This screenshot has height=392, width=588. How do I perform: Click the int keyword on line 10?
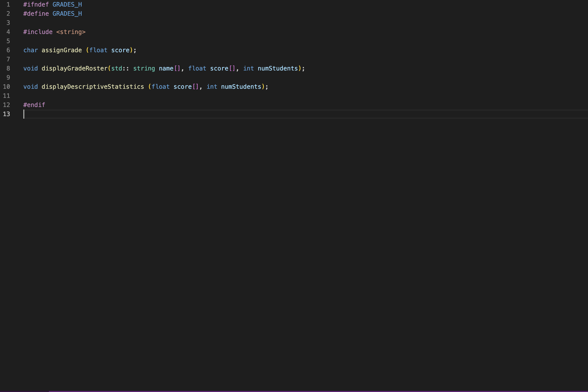coord(212,86)
